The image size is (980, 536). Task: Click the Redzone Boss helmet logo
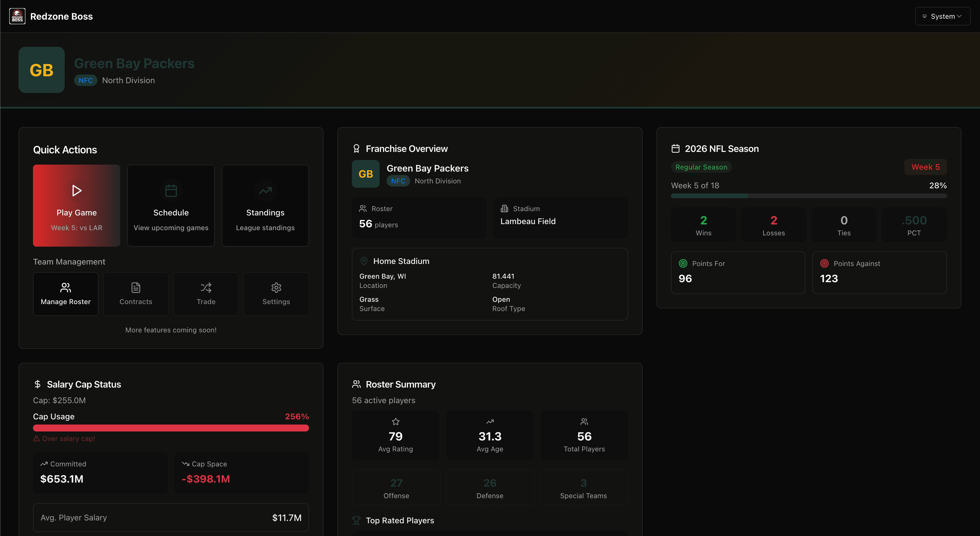click(17, 16)
